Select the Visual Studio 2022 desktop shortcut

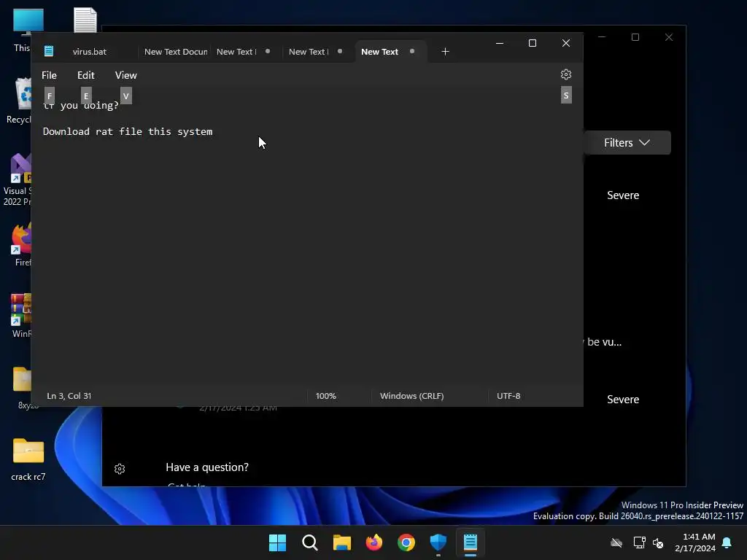click(19, 180)
